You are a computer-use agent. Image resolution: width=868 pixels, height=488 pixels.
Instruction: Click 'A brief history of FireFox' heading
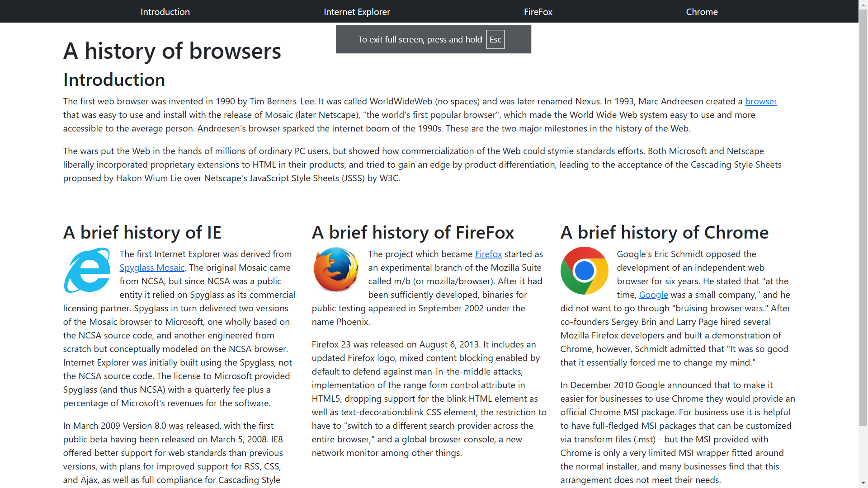[413, 233]
